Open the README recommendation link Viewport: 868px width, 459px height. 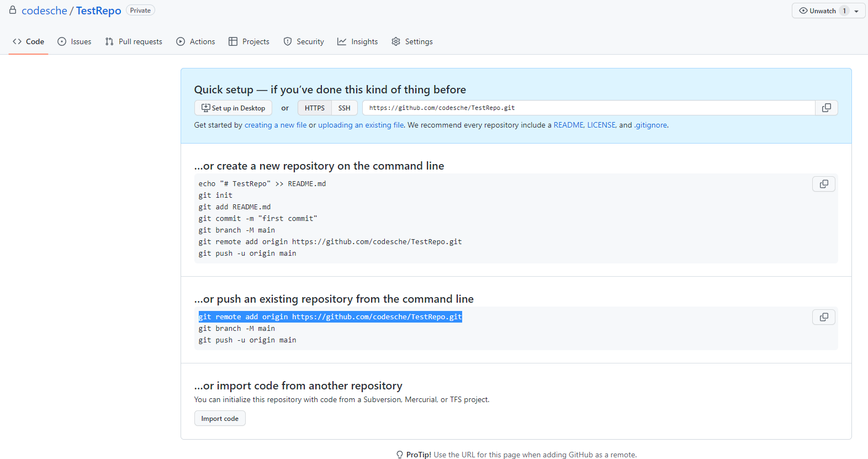[x=569, y=125]
